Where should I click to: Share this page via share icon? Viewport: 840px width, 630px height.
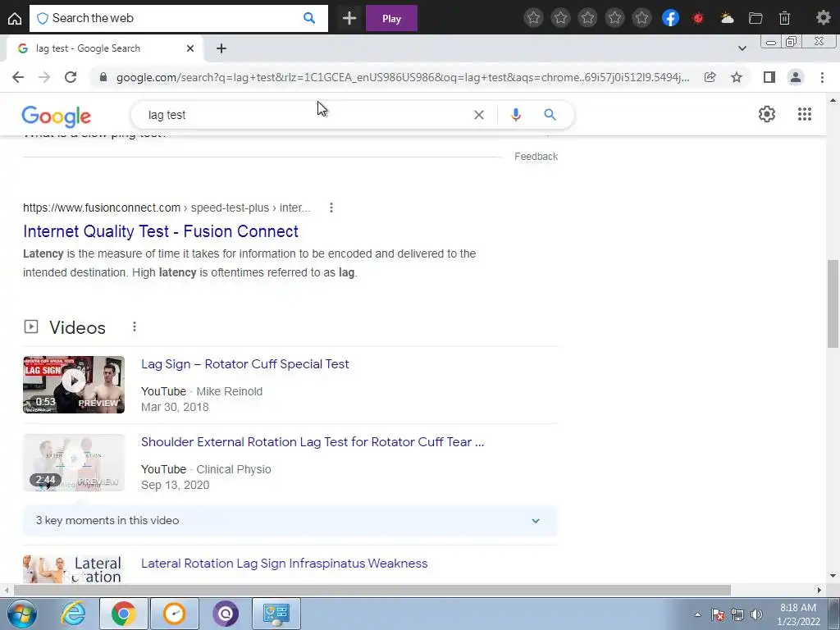point(710,77)
